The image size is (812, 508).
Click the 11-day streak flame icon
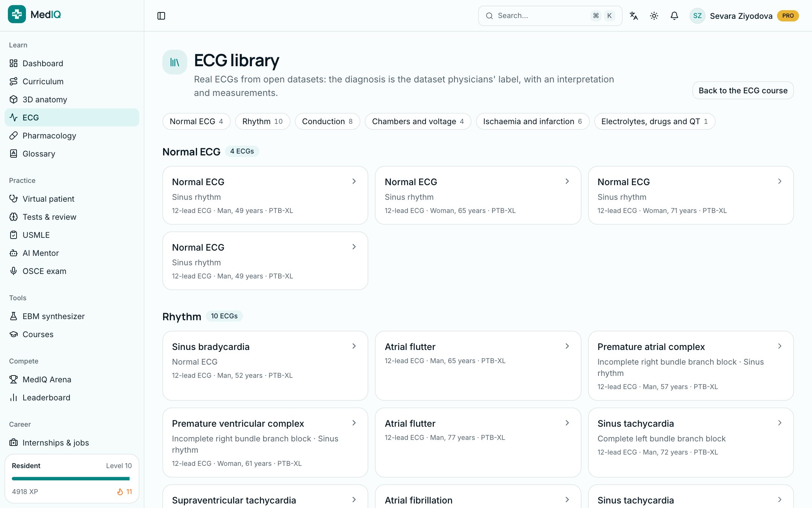[120, 492]
